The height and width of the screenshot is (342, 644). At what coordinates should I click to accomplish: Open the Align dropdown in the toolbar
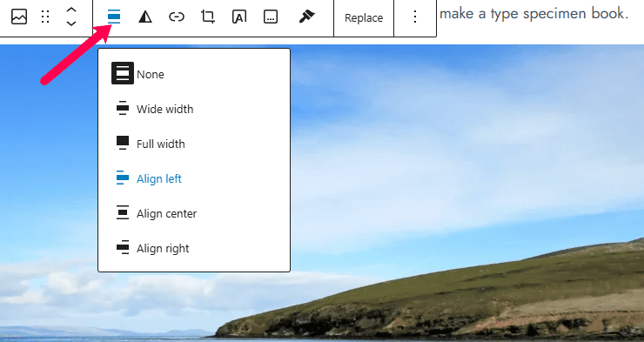[114, 17]
